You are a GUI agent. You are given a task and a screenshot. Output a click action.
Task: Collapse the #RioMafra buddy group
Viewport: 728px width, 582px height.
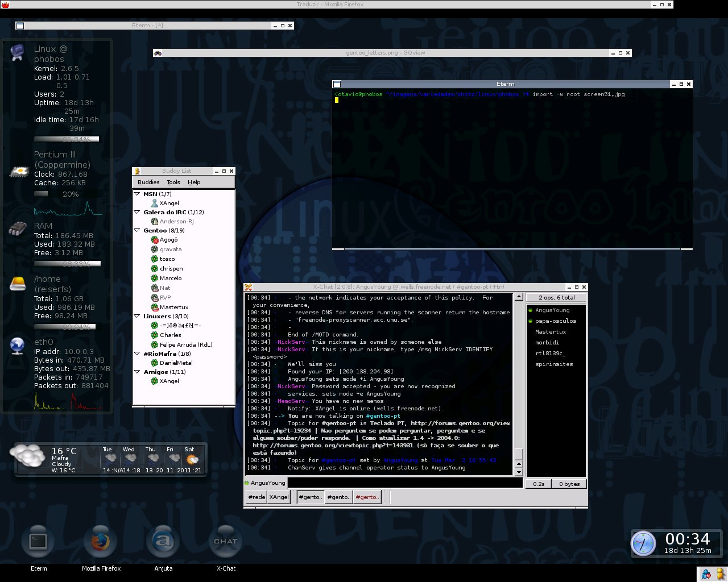pyautogui.click(x=137, y=354)
